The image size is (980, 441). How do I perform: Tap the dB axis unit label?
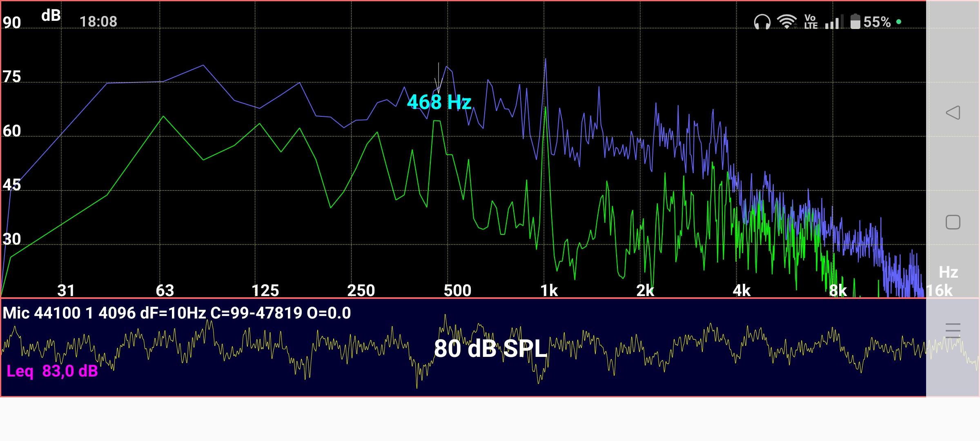[x=51, y=16]
